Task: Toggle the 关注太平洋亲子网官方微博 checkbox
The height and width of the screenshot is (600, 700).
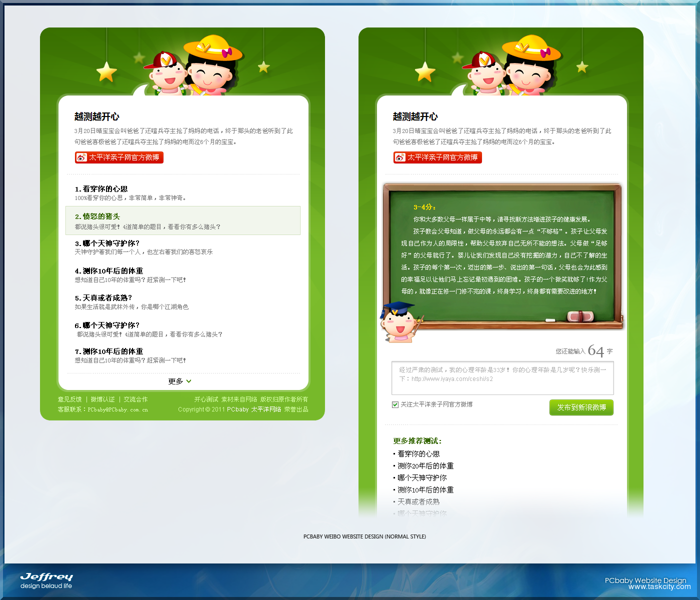Action: pyautogui.click(x=395, y=404)
